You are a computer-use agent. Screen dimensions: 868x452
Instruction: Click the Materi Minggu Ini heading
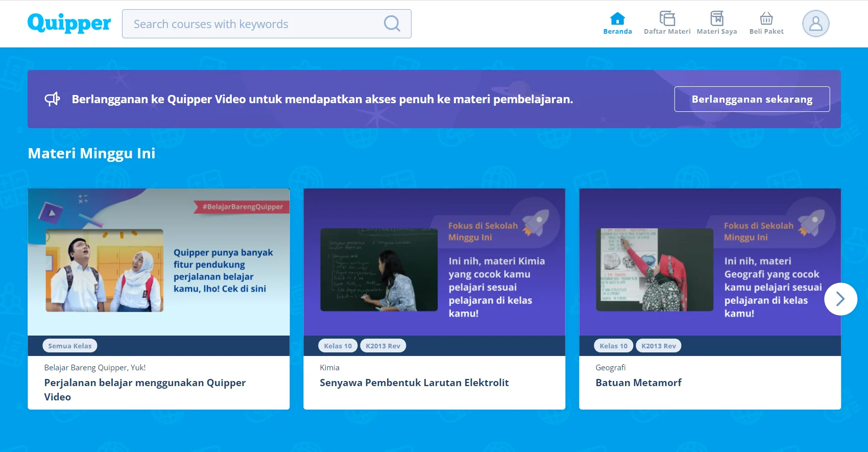[91, 153]
